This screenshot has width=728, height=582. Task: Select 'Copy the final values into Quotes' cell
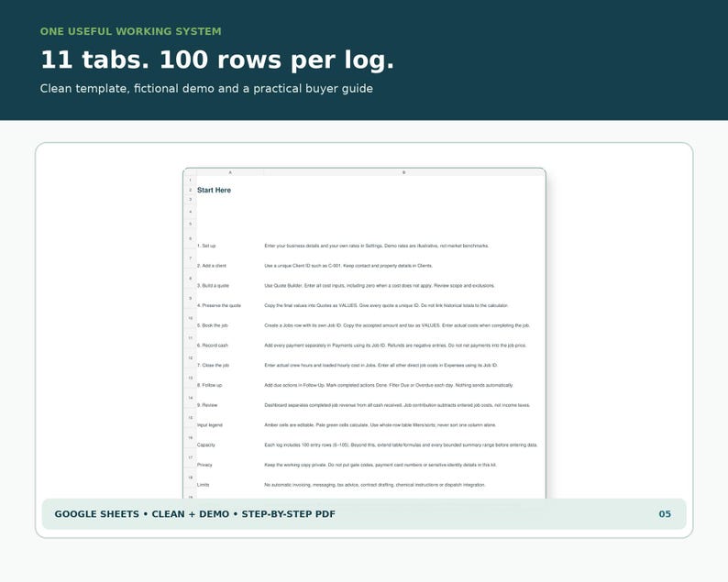pos(386,305)
